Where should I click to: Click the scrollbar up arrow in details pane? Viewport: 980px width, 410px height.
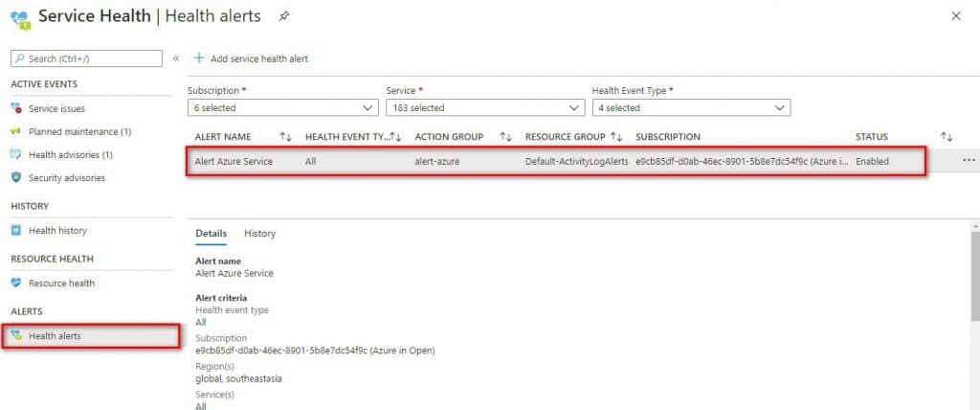point(975,224)
